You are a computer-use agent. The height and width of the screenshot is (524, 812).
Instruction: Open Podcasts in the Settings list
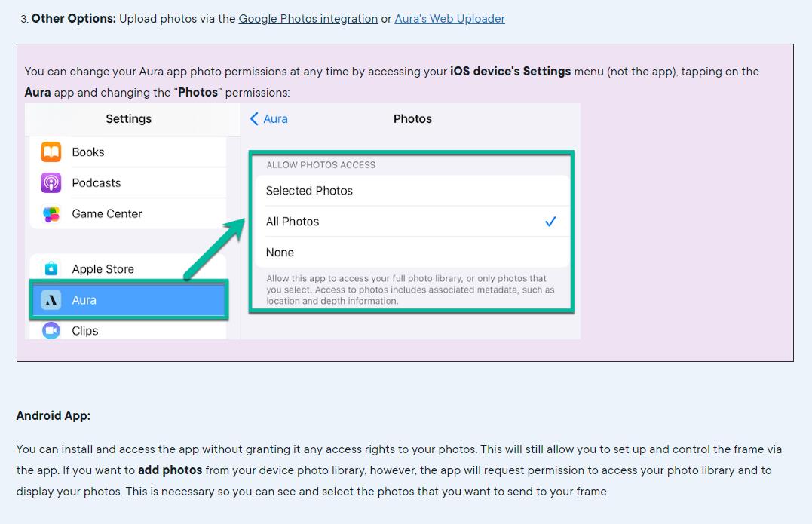pos(97,183)
